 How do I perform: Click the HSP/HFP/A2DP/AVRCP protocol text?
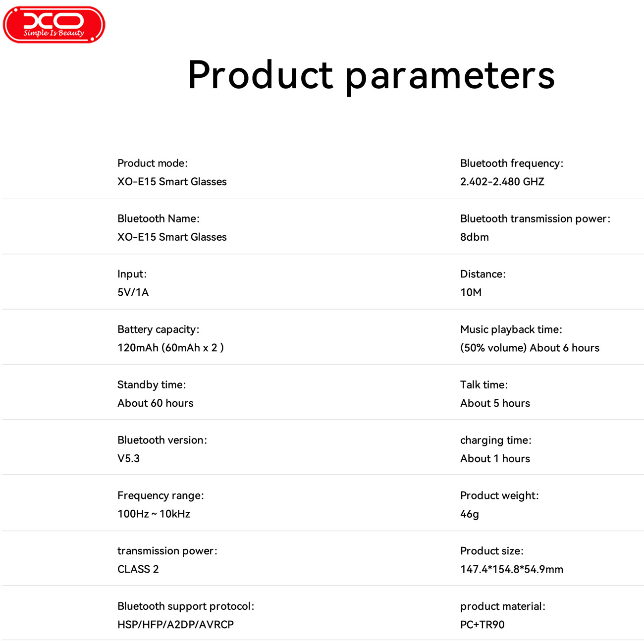coord(175,625)
